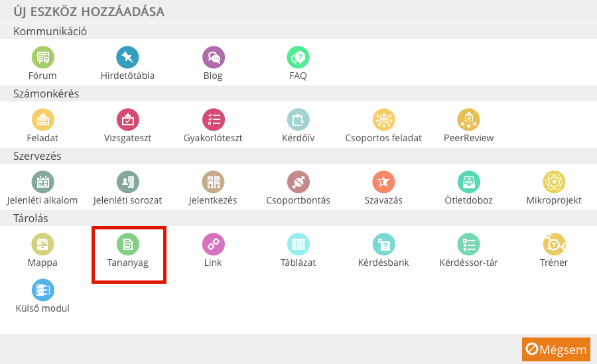Click the Kérdőív survey icon
The image size is (597, 364).
(x=298, y=120)
